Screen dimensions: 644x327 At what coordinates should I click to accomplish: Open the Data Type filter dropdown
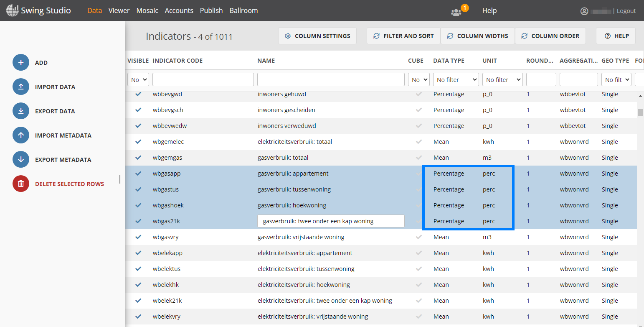click(x=456, y=79)
